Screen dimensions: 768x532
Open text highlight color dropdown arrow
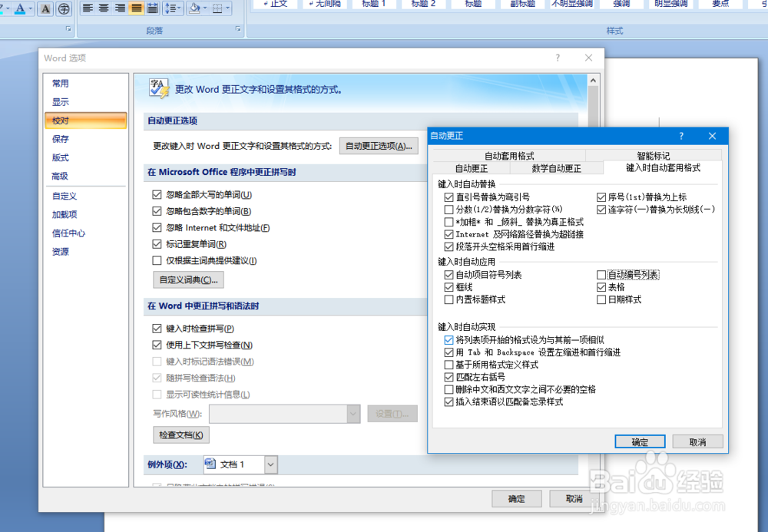(x=8, y=8)
